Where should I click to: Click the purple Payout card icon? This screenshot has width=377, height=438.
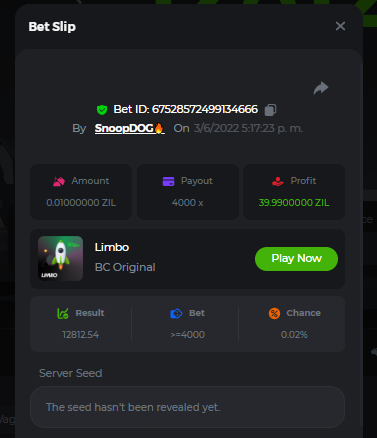coord(168,181)
